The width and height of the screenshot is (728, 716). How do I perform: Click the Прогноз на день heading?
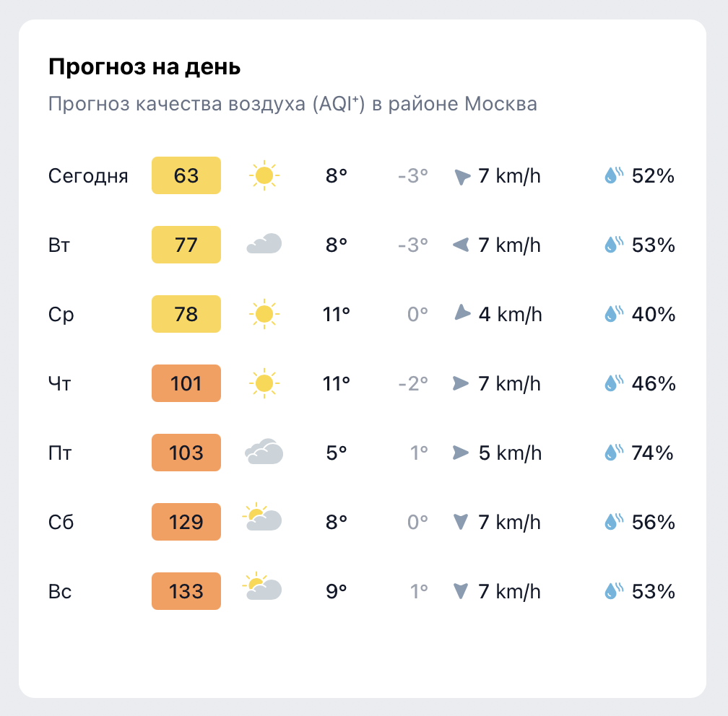coord(144,68)
